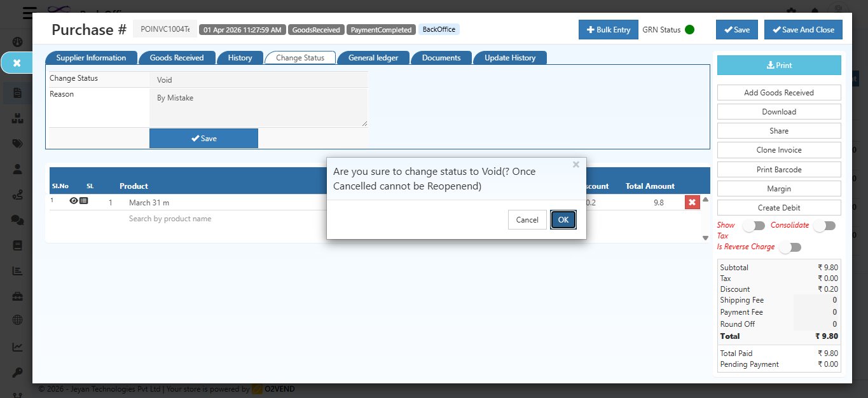Image resolution: width=868 pixels, height=398 pixels.
Task: Turn on the Consolidate toggle
Action: pos(825,225)
